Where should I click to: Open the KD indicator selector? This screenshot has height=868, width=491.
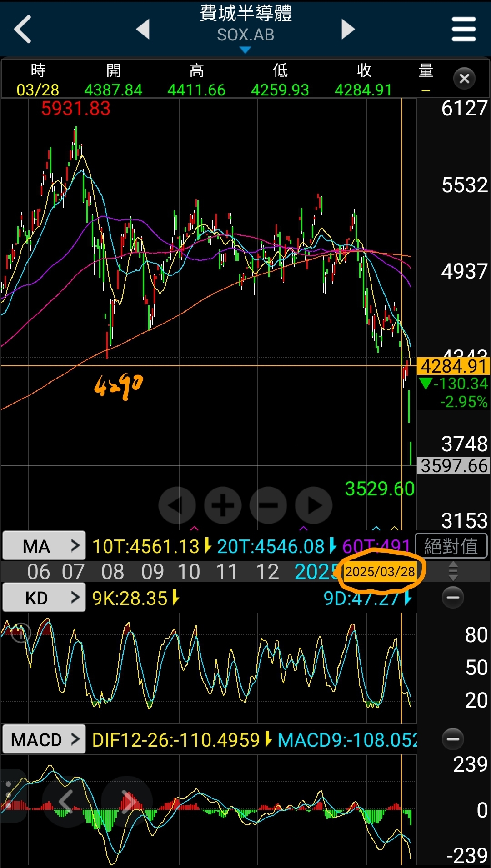point(44,598)
